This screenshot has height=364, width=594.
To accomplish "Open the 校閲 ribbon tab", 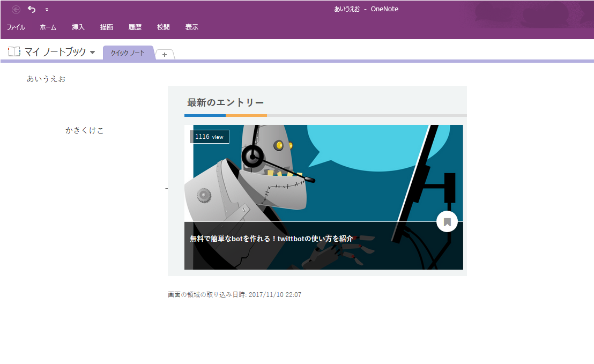I will click(x=163, y=27).
